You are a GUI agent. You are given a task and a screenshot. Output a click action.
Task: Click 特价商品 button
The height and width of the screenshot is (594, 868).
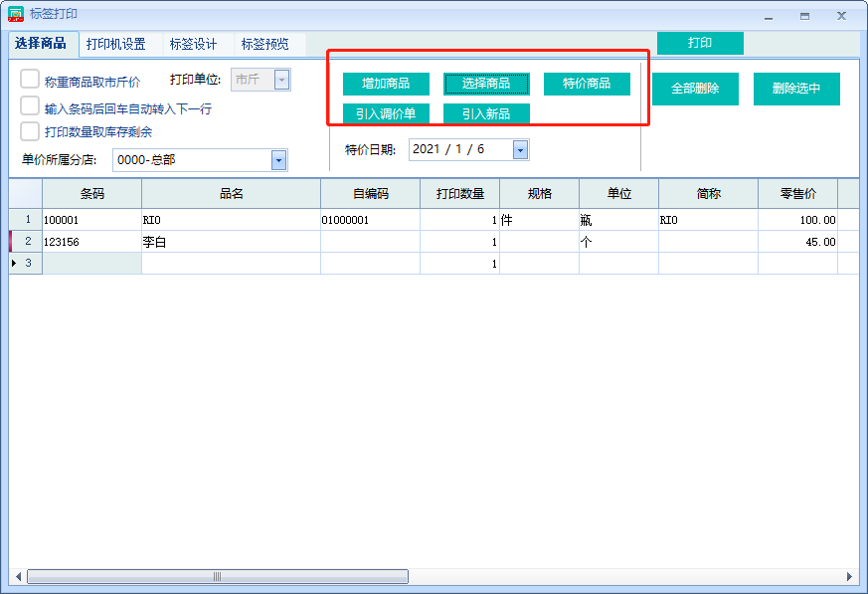[x=587, y=84]
